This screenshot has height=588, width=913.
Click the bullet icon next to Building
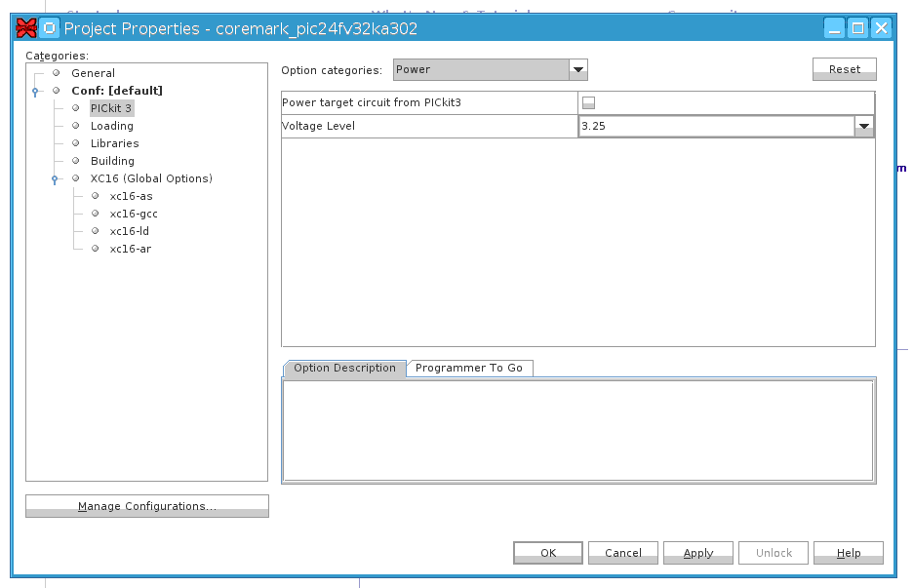[76, 160]
